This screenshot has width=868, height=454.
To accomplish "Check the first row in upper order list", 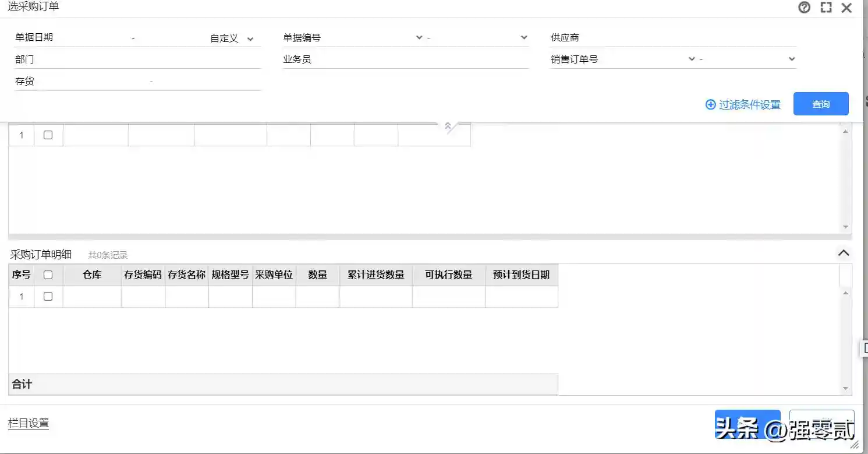I will point(48,135).
